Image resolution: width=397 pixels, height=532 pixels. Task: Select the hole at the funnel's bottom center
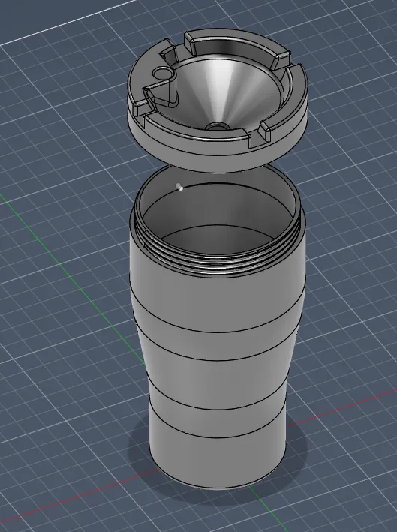[x=217, y=127]
